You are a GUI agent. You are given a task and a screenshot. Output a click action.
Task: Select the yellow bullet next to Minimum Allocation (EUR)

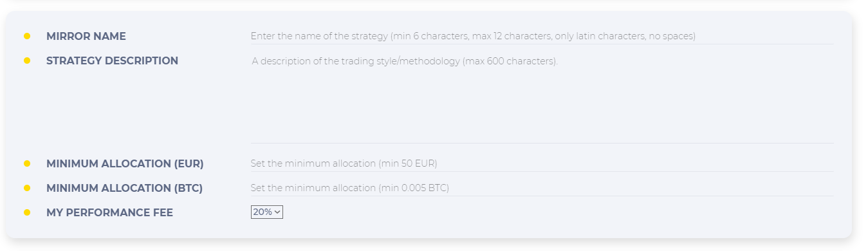tap(27, 163)
